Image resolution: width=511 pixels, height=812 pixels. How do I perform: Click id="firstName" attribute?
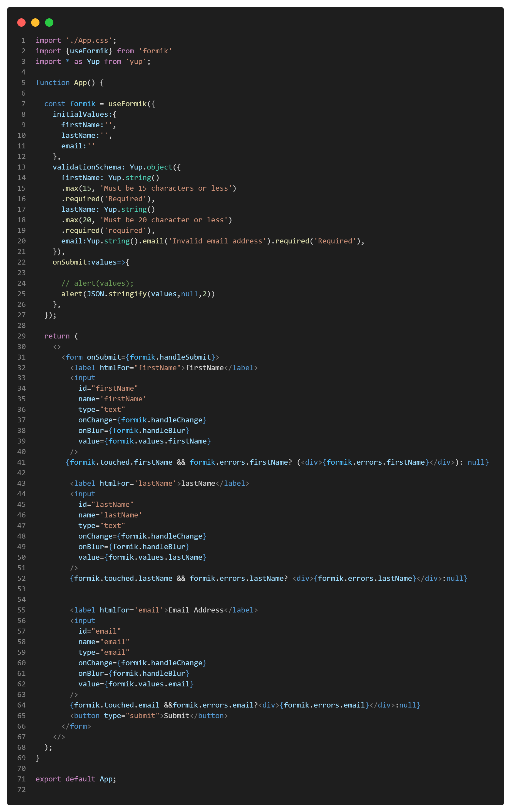(108, 388)
